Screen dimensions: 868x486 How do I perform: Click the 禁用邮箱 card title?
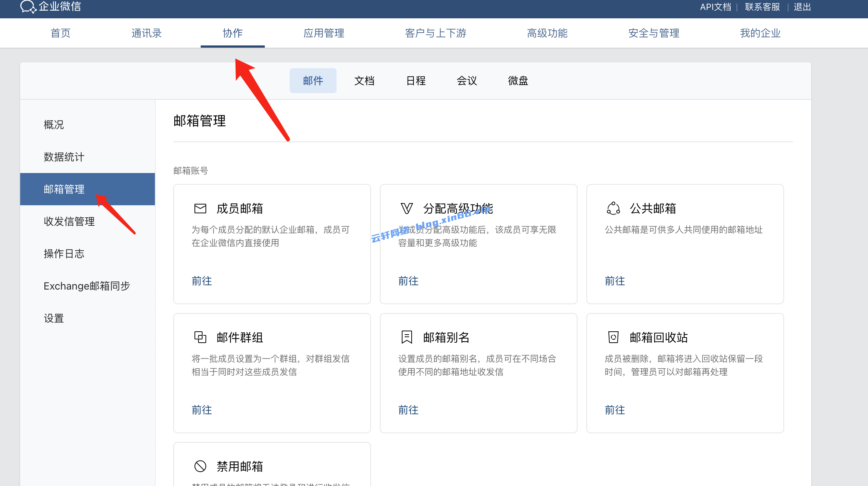click(x=240, y=466)
